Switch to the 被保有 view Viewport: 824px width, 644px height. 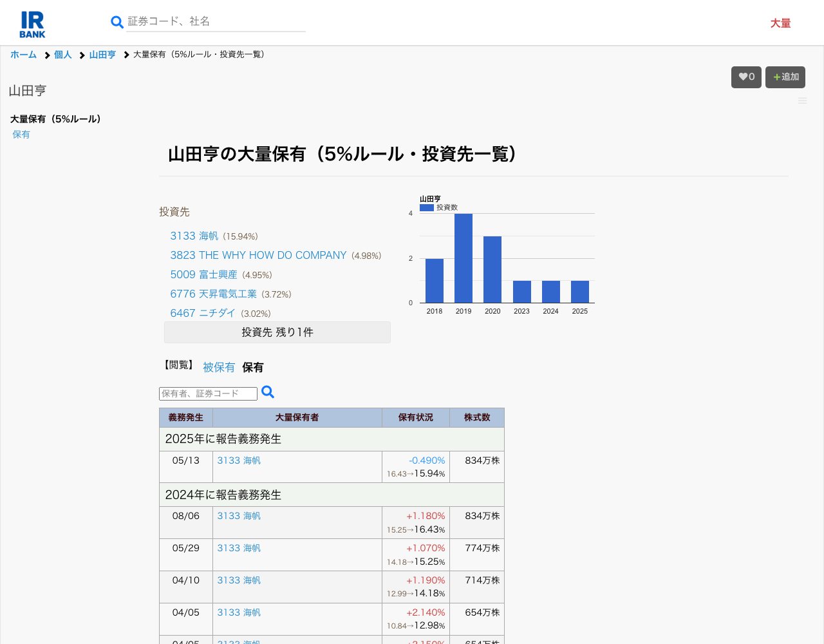[219, 368]
